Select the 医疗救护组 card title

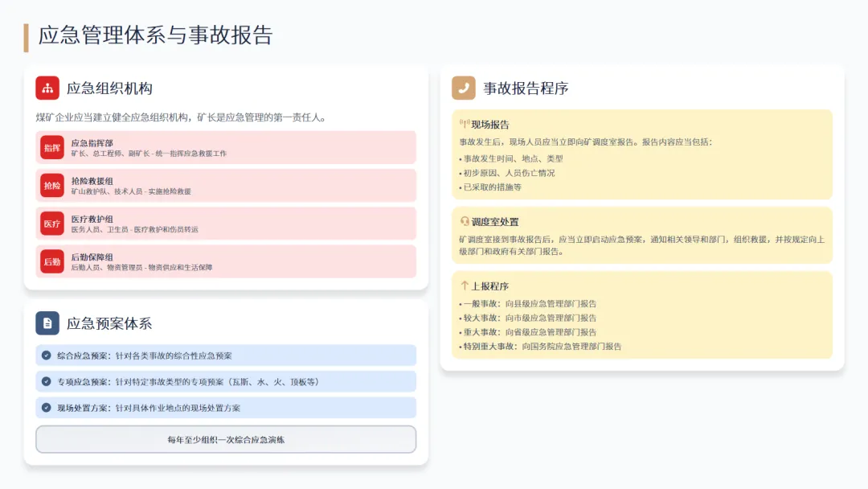(x=92, y=220)
